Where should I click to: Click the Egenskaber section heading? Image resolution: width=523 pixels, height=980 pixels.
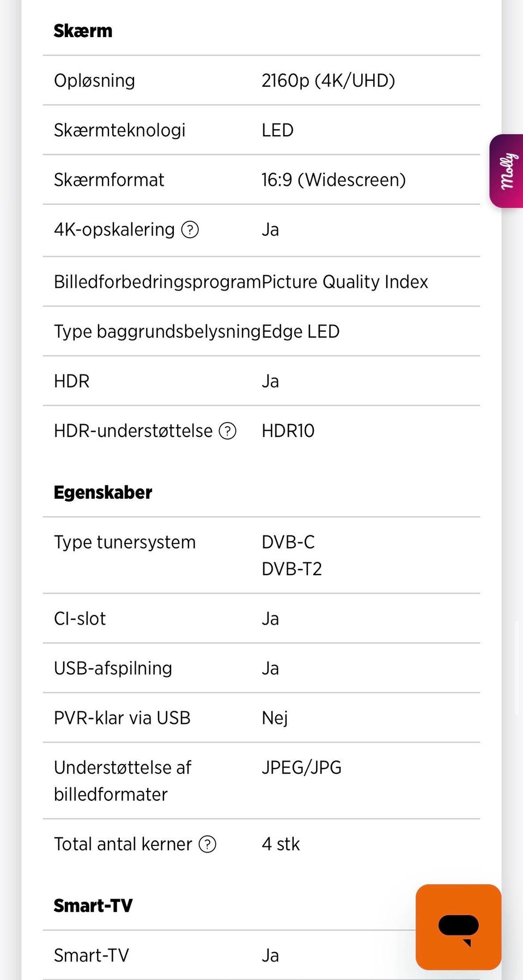pos(103,493)
